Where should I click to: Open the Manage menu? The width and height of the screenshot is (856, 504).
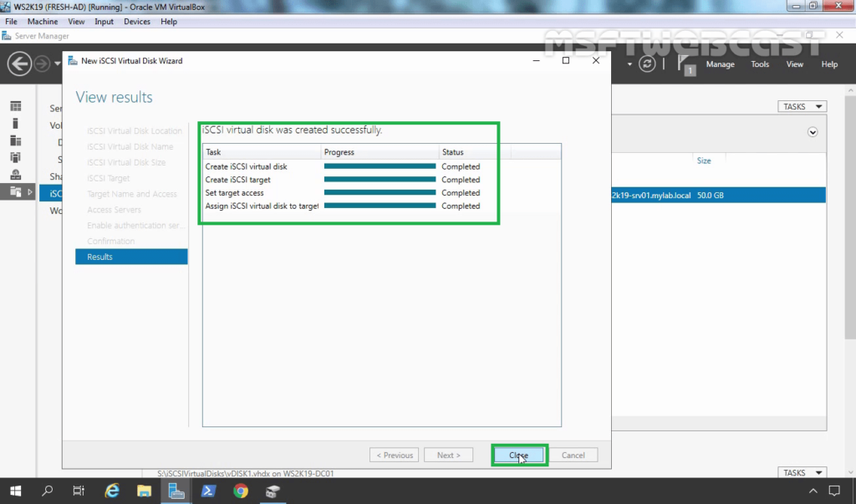point(720,64)
